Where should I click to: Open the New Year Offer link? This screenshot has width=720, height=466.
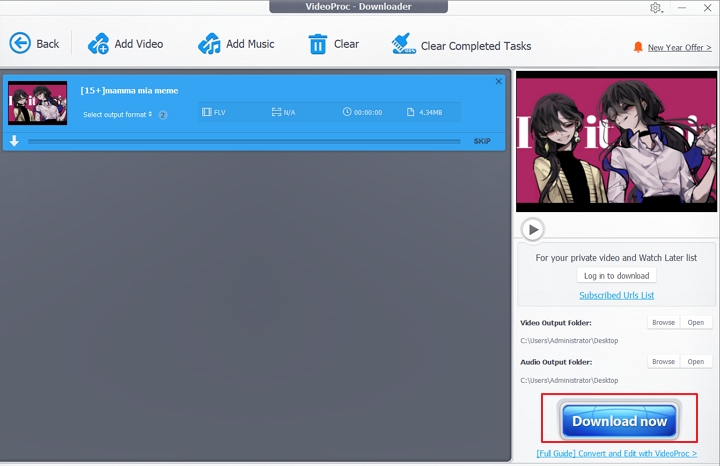680,47
